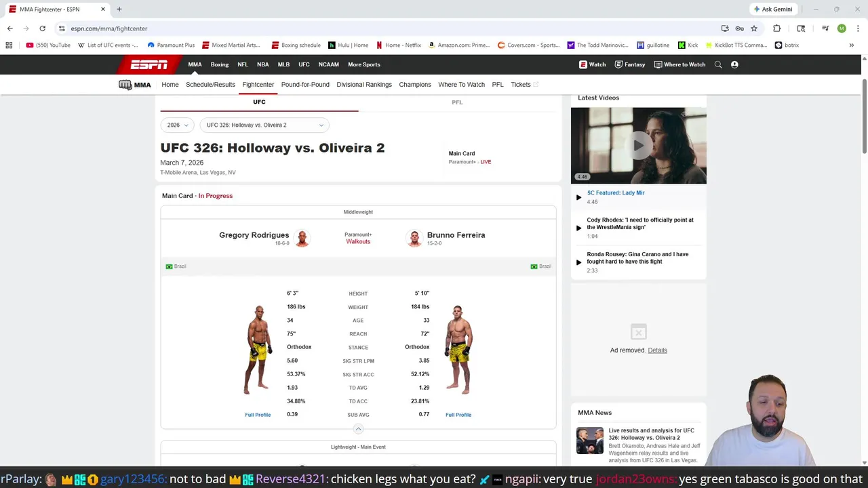The image size is (868, 488).
Task: Play the Cody Rhodes video
Action: point(640,227)
